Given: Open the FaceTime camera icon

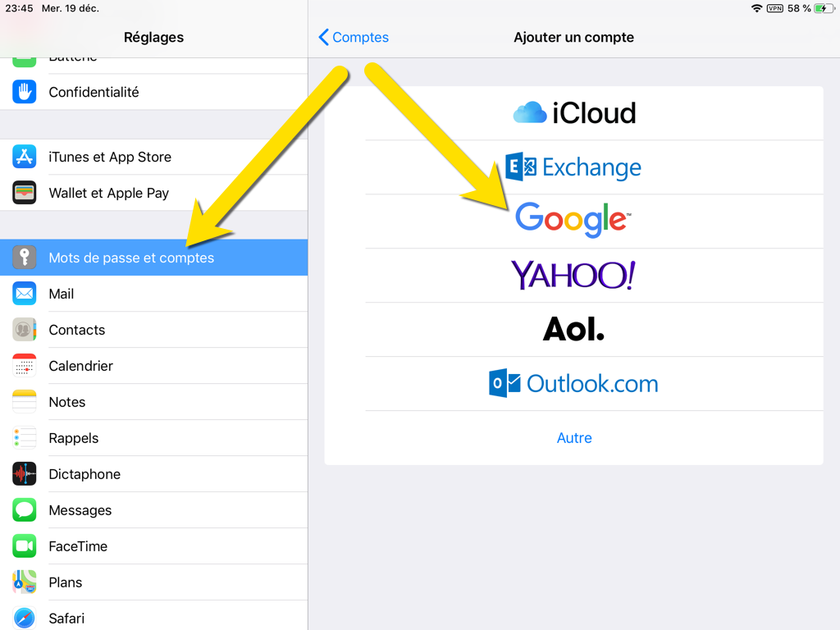Looking at the screenshot, I should (x=25, y=546).
